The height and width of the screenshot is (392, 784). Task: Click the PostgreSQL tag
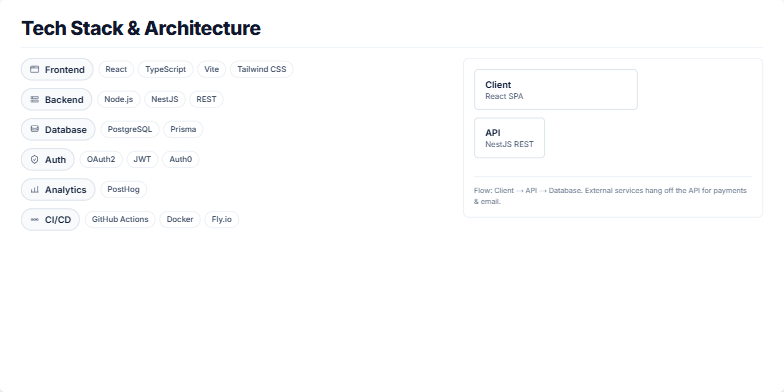pos(130,130)
